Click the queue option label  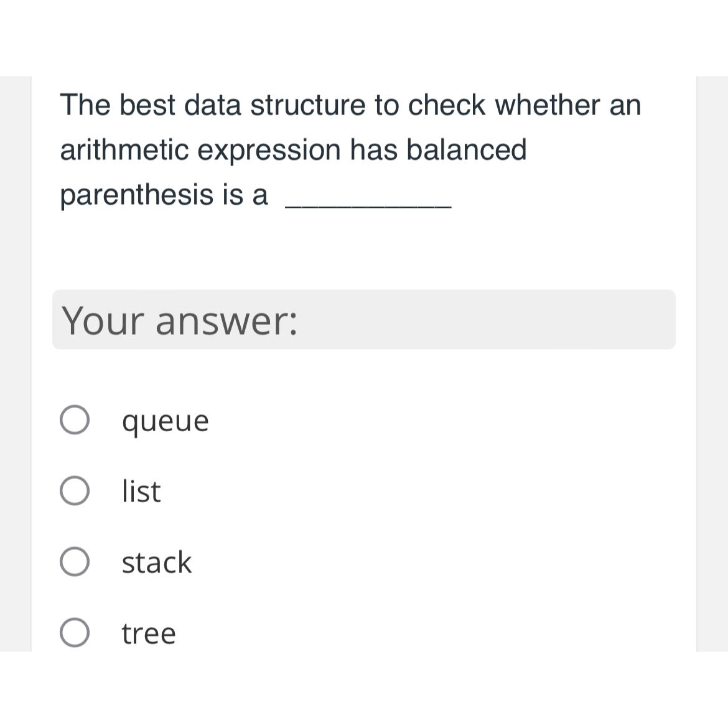point(164,421)
